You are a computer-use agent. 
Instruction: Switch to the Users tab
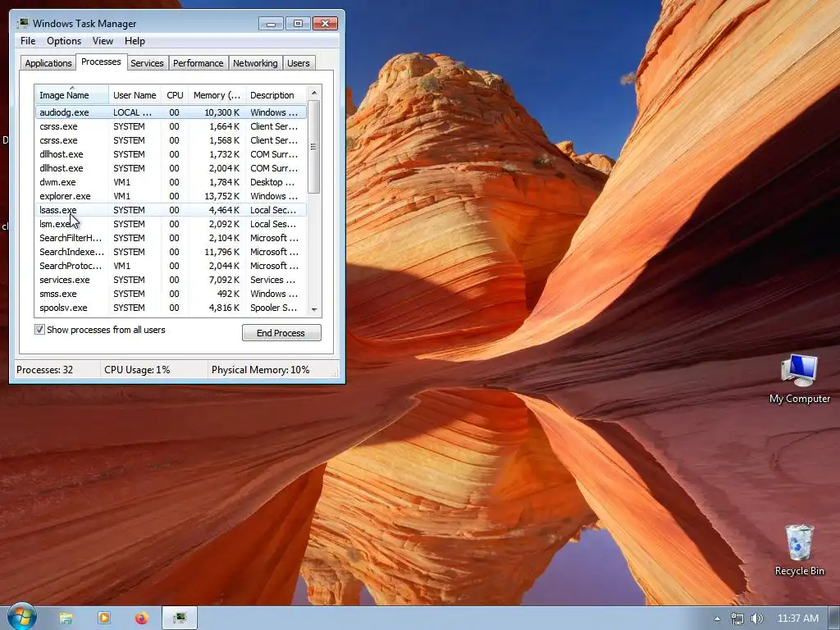tap(298, 62)
